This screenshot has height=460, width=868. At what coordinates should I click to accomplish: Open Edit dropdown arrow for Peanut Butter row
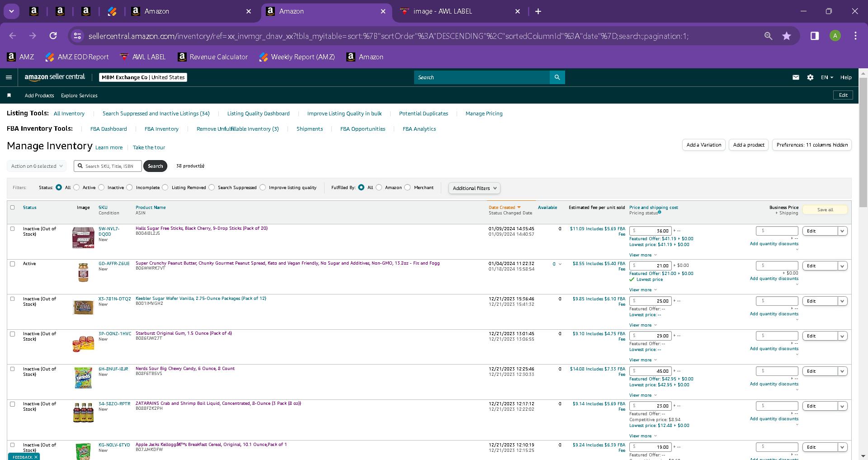[842, 266]
